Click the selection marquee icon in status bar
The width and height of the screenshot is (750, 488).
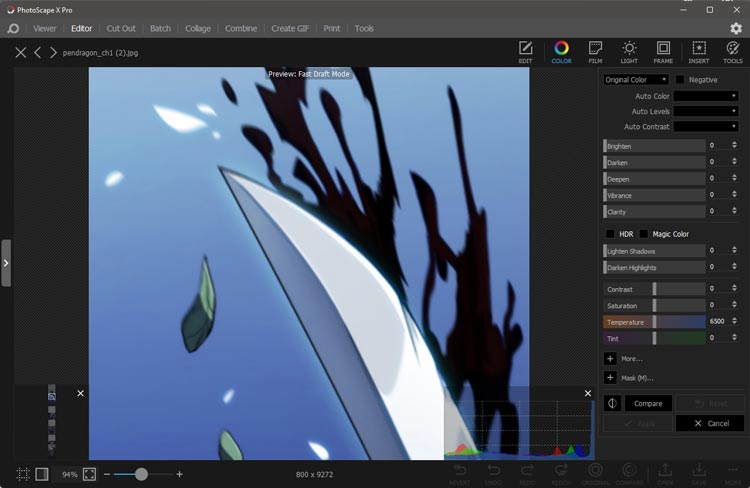click(22, 474)
